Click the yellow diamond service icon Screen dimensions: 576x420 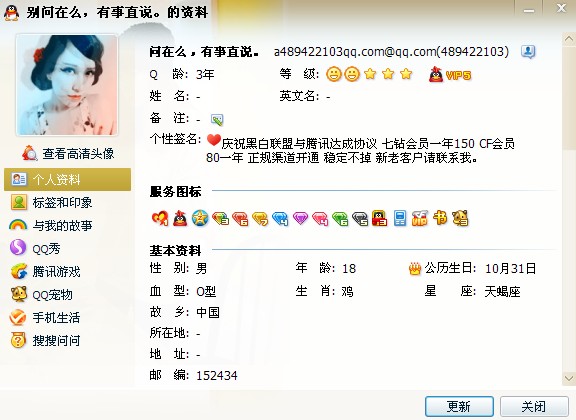(260, 219)
